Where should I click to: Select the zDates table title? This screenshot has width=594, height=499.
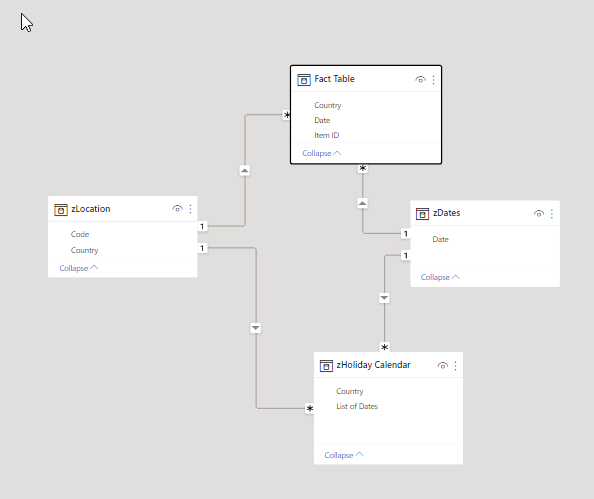447,213
